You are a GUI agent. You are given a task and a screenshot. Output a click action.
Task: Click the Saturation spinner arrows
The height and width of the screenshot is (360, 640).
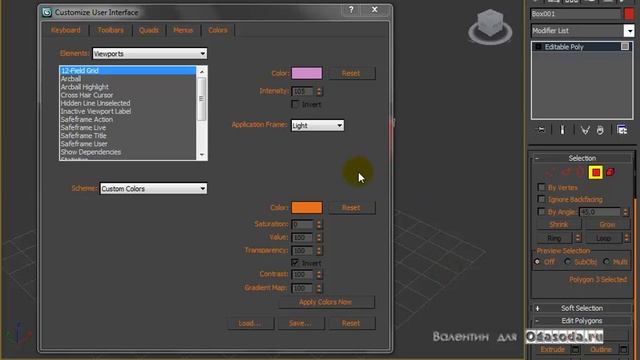[x=319, y=224]
